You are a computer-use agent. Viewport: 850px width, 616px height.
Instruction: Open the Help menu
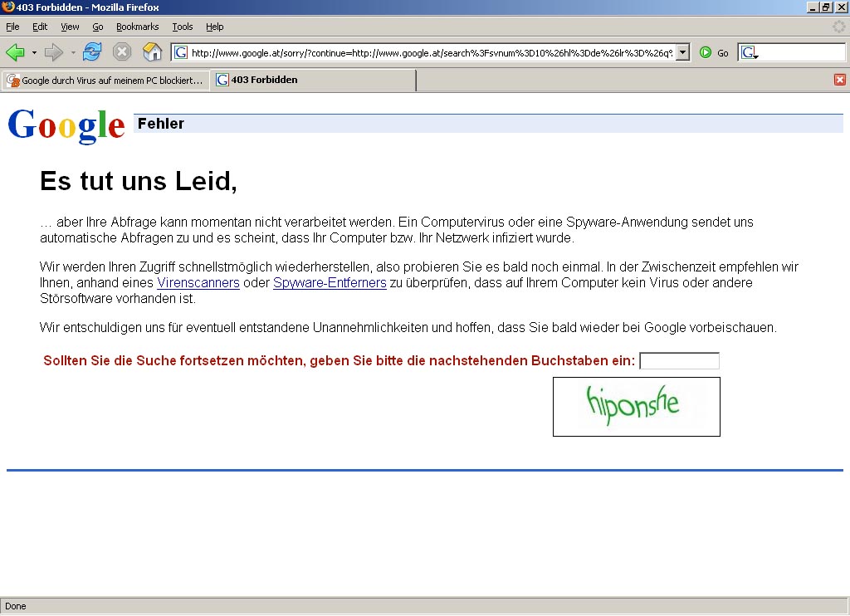point(214,27)
